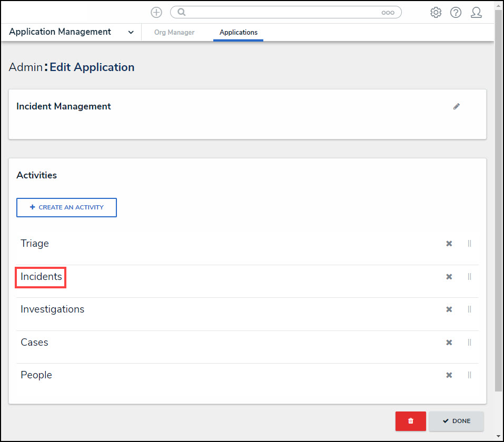Remove the Incidents activity with X
504x442 pixels.
[x=449, y=277]
